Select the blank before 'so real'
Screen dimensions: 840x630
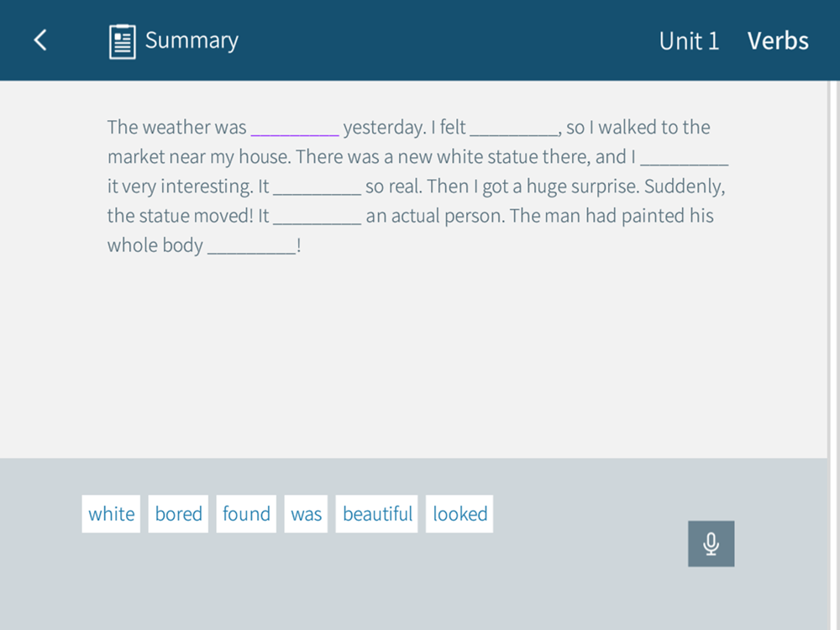click(318, 187)
